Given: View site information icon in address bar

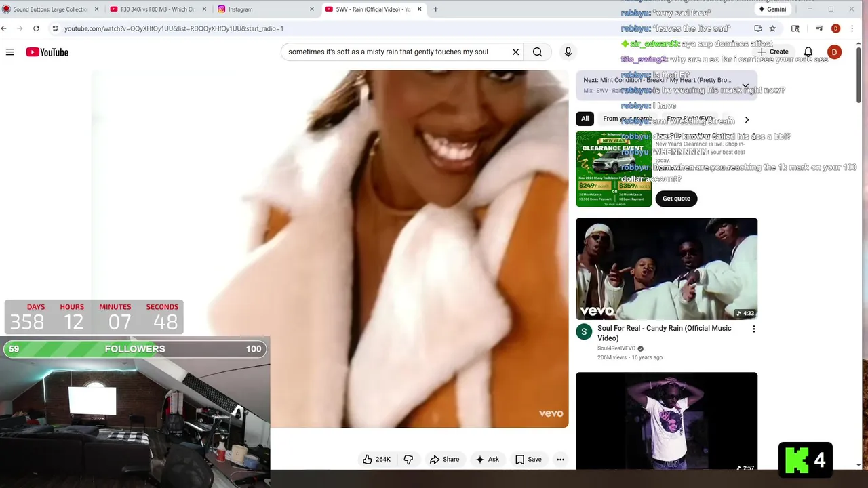Looking at the screenshot, I should [56, 28].
